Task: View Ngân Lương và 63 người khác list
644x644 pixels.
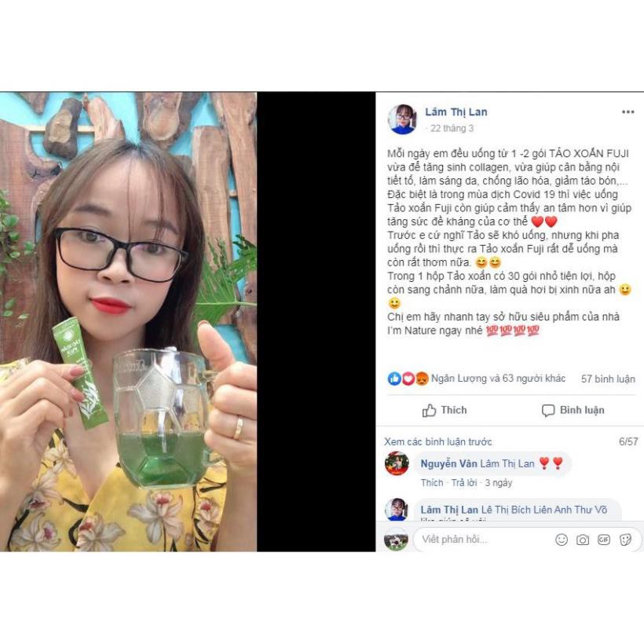Action: click(498, 379)
